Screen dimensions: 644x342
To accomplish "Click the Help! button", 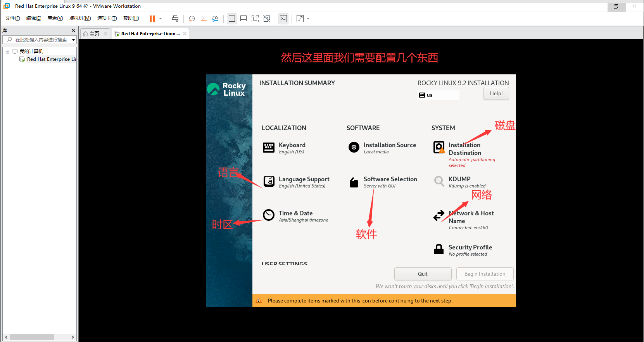I will click(496, 93).
